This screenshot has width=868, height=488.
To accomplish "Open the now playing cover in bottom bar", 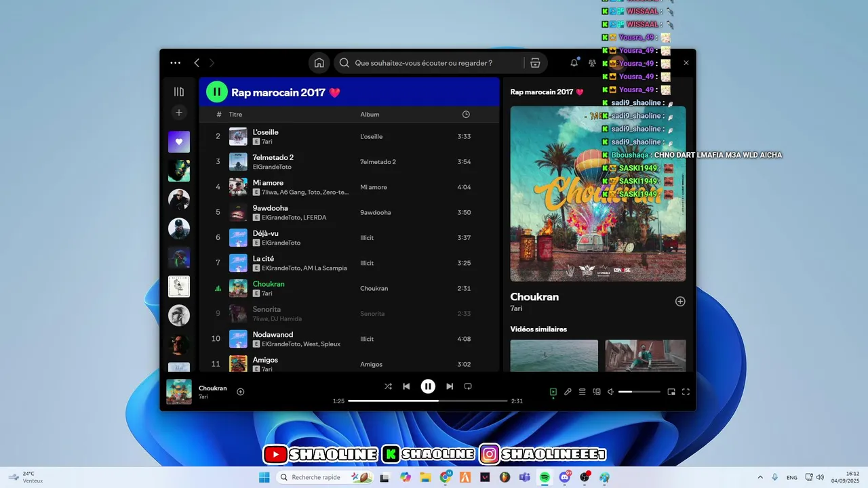I will coord(179,392).
